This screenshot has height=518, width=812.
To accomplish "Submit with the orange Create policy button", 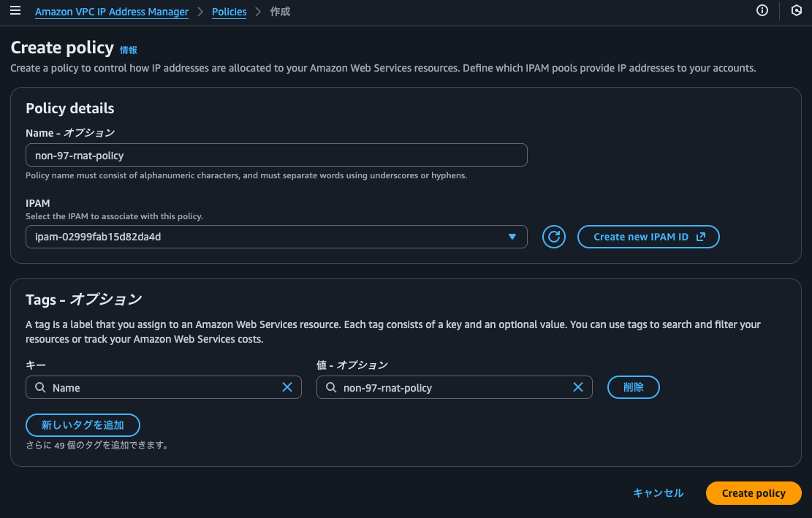I will [x=754, y=493].
